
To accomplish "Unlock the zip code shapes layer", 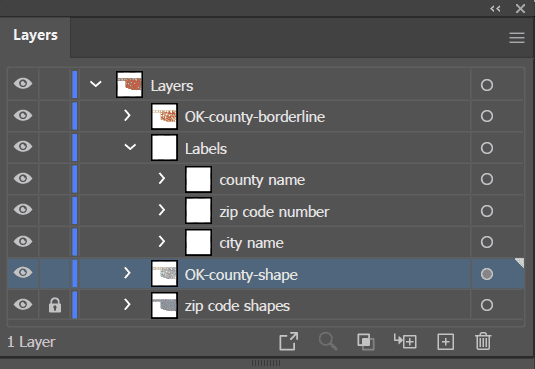I will (55, 305).
